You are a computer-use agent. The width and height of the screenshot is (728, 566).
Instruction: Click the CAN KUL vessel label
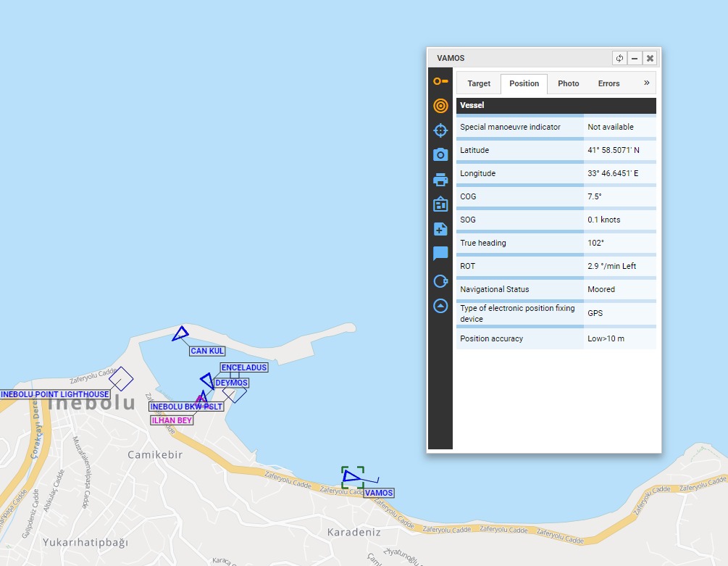[207, 351]
